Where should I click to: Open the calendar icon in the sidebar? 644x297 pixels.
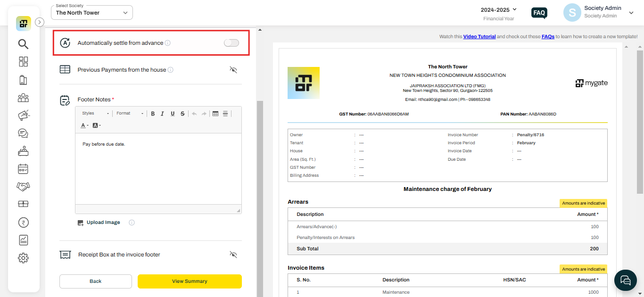tap(23, 168)
